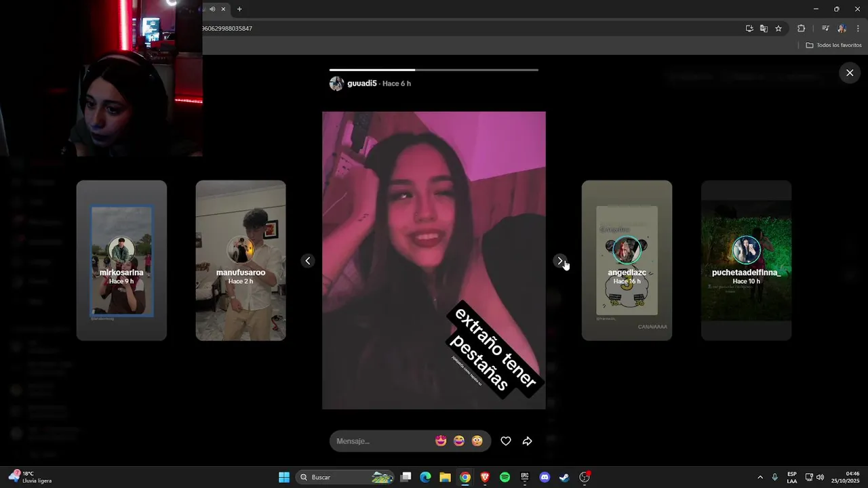Open Todos los favoritos folder
Image resolution: width=868 pixels, height=488 pixels.
tap(833, 45)
